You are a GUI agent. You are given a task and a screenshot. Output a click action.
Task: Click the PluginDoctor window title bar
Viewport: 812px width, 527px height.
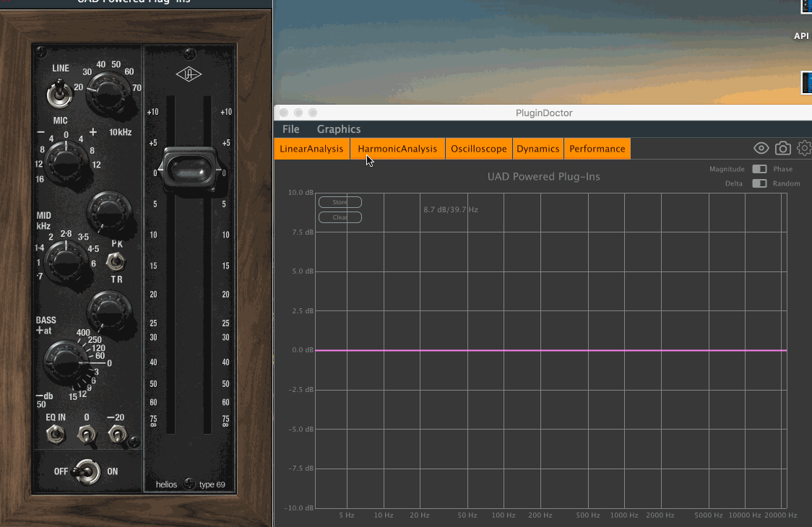543,113
